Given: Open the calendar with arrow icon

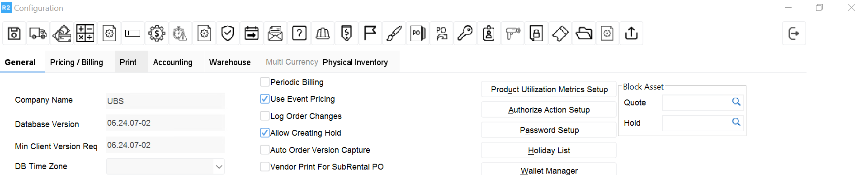Looking at the screenshot, I should [x=251, y=33].
